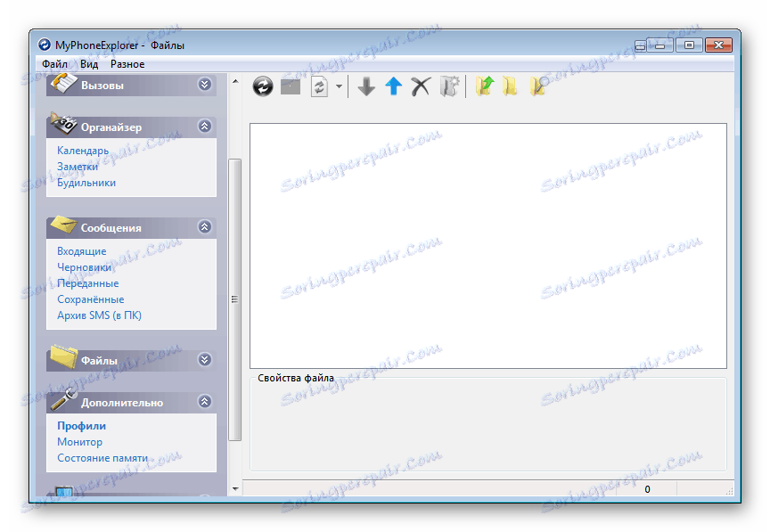Collapse the Дополнительно section chevron
The width and height of the screenshot is (770, 532).
tap(205, 402)
